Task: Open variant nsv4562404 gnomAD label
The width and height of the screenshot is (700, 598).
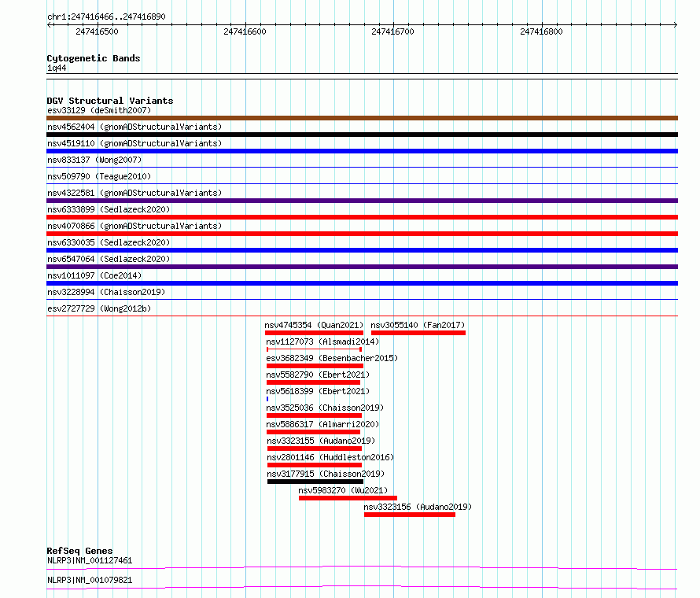Action: [x=134, y=127]
